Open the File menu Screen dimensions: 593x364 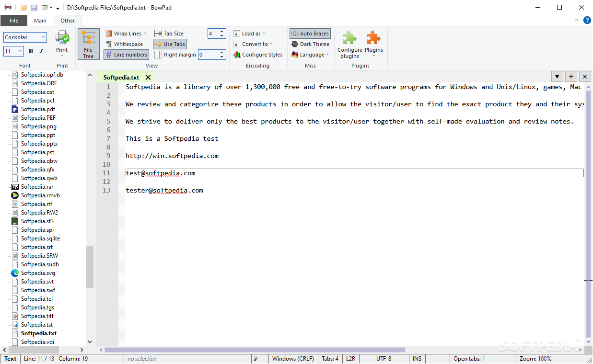pyautogui.click(x=14, y=21)
